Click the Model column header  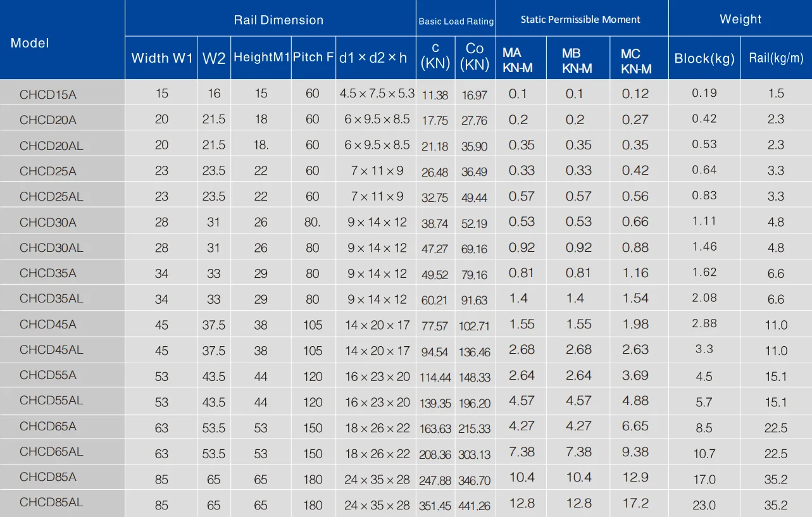point(30,43)
